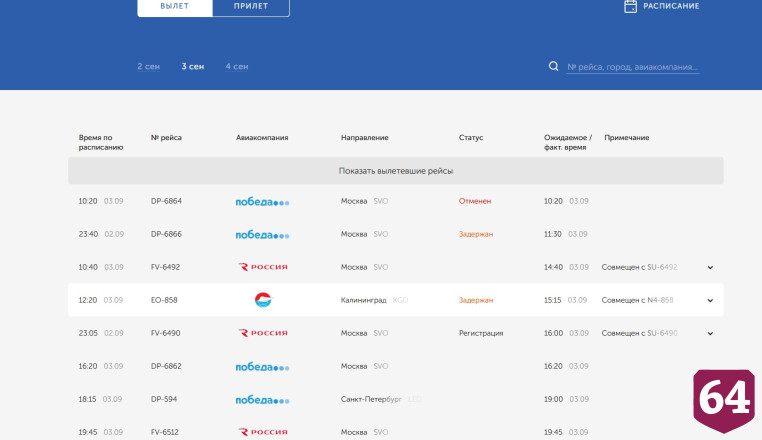Screen dimensions: 762x440
Task: Expand the FV-6490 codeshare details chevron
Action: 710,334
